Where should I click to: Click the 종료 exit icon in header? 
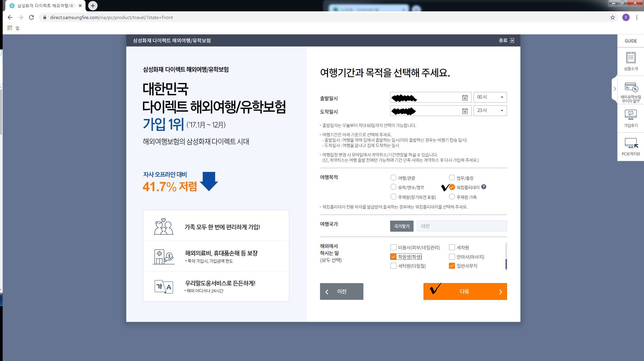point(512,40)
